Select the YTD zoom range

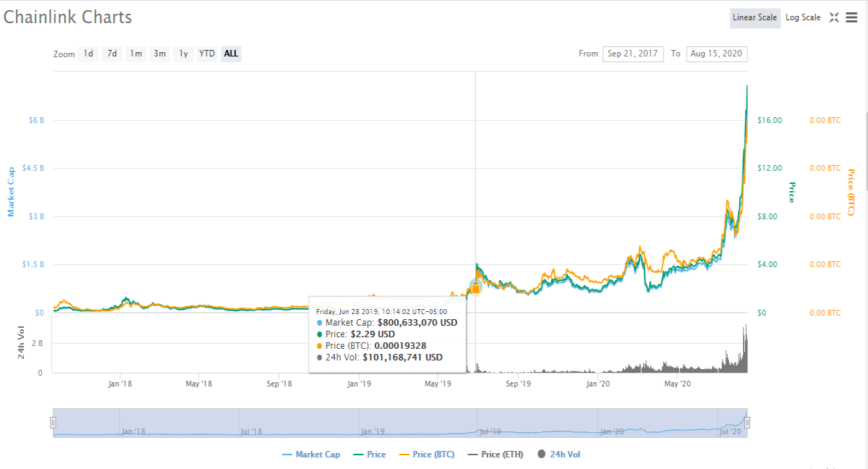click(x=207, y=54)
